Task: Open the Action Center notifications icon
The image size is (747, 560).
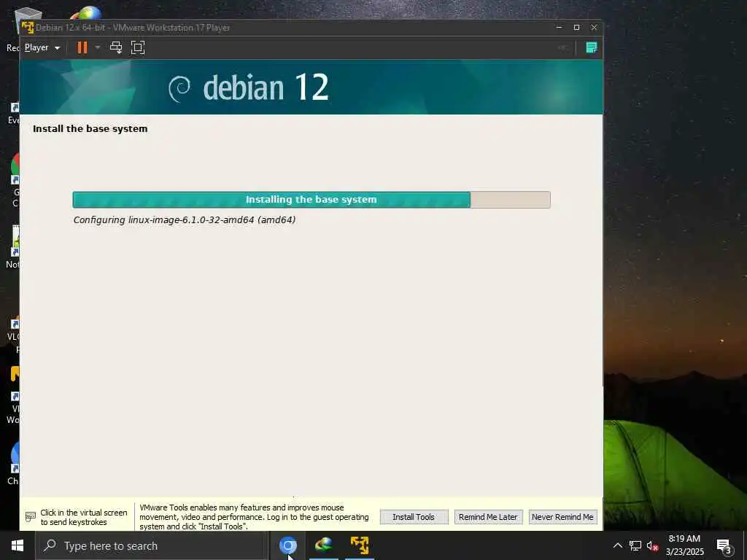Action: tap(724, 545)
